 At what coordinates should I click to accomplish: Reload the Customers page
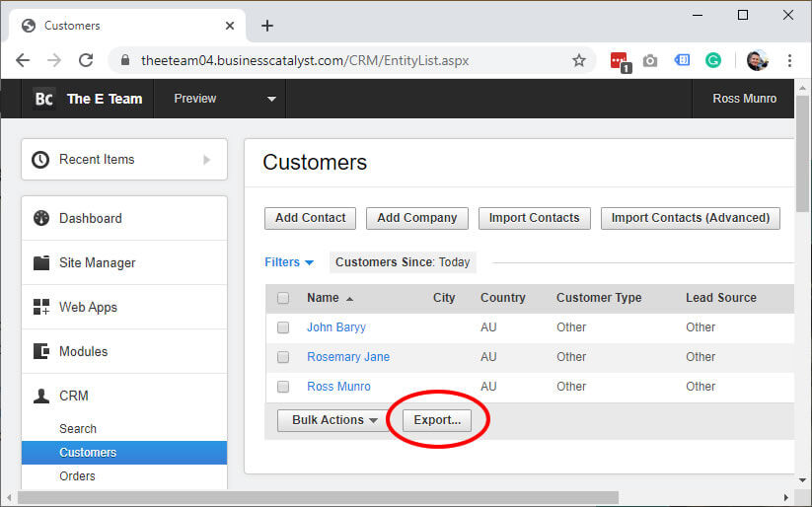coord(86,60)
